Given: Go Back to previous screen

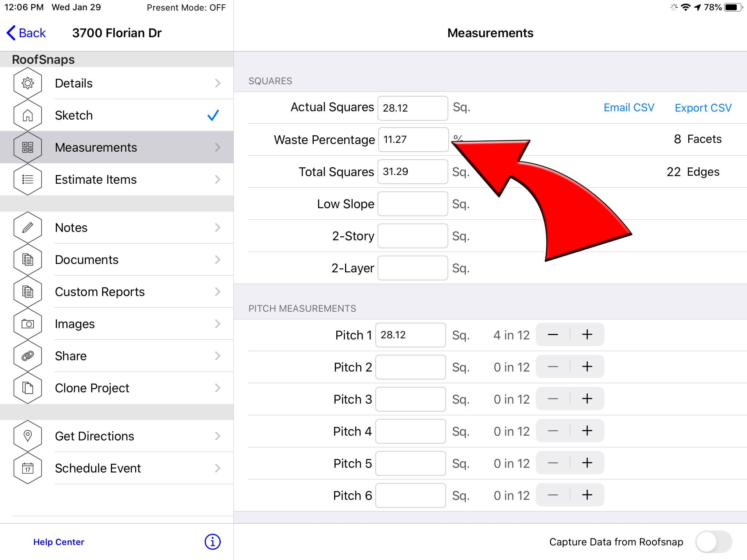Looking at the screenshot, I should click(x=26, y=33).
